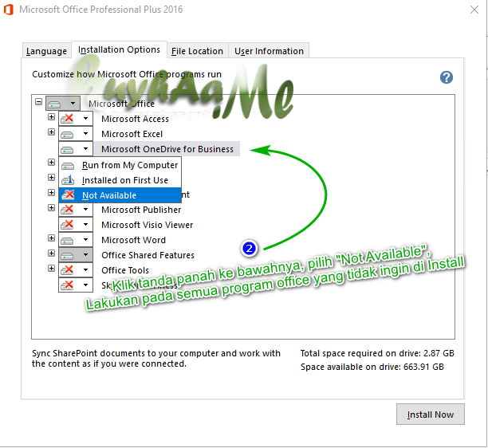Select the Microsoft Word tree item

[133, 240]
